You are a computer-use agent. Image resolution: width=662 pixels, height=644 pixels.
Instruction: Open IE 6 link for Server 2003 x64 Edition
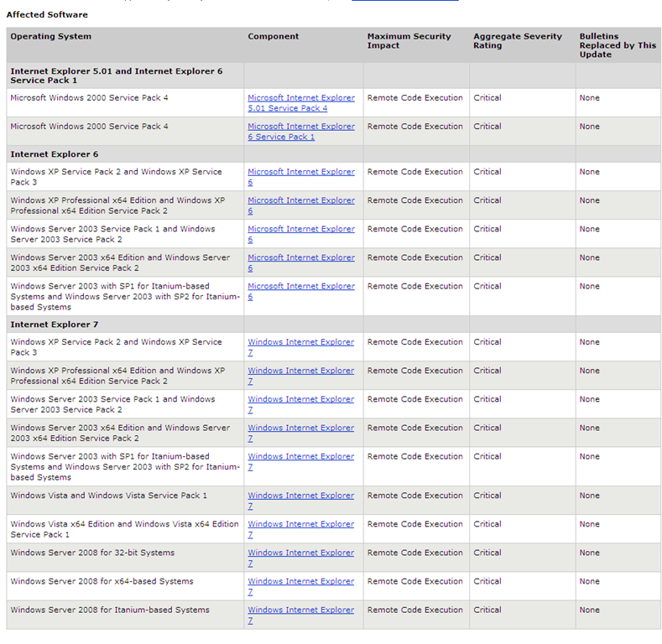(300, 257)
